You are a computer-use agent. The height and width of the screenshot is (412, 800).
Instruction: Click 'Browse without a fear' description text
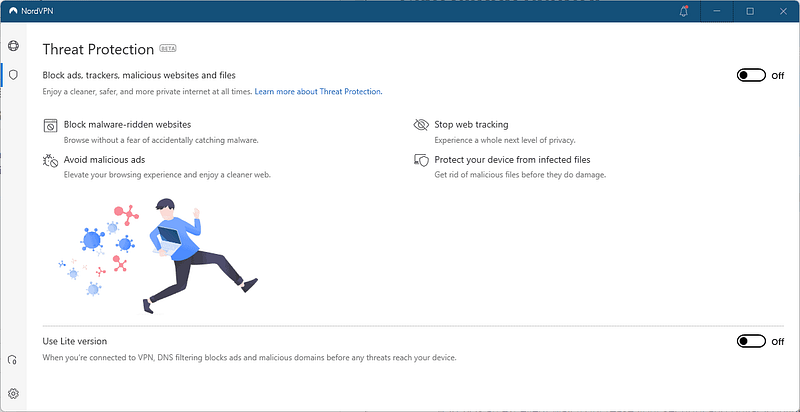161,140
